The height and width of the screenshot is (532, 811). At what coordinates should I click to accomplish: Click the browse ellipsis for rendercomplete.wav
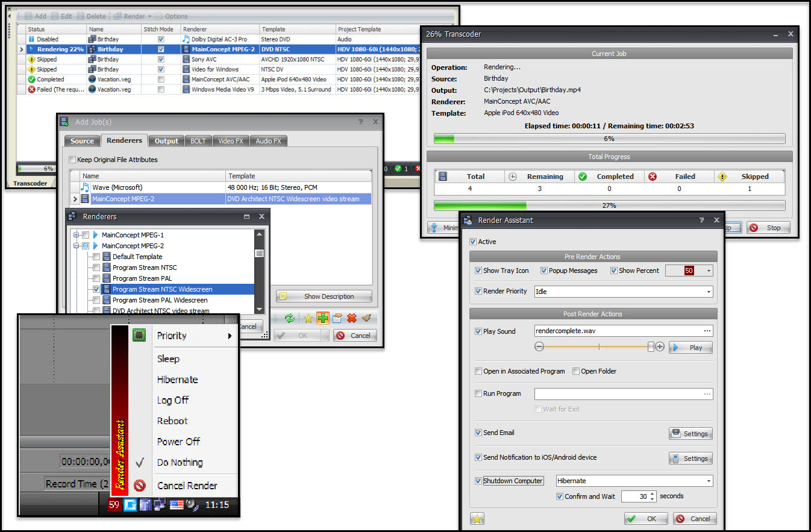pos(707,331)
